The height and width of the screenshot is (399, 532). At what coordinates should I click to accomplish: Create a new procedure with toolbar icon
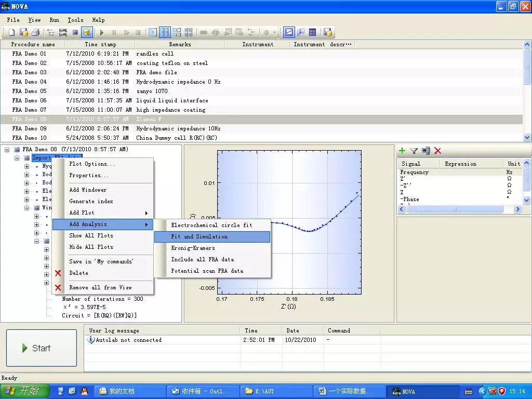[11, 32]
